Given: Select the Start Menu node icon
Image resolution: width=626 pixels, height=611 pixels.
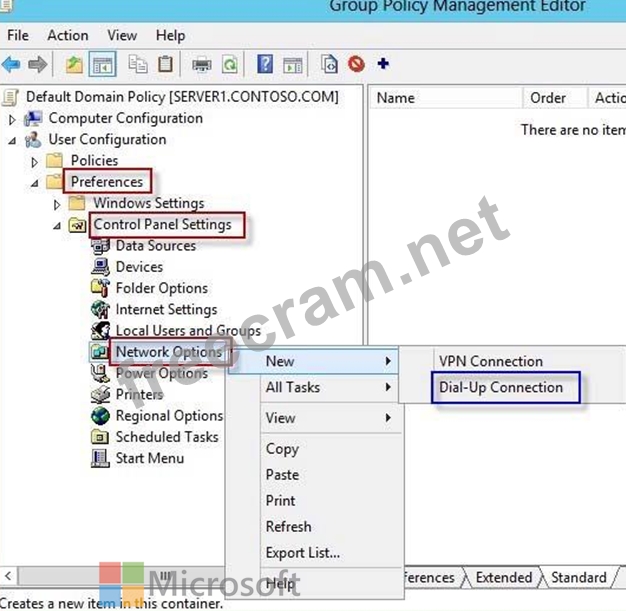Looking at the screenshot, I should [x=100, y=458].
